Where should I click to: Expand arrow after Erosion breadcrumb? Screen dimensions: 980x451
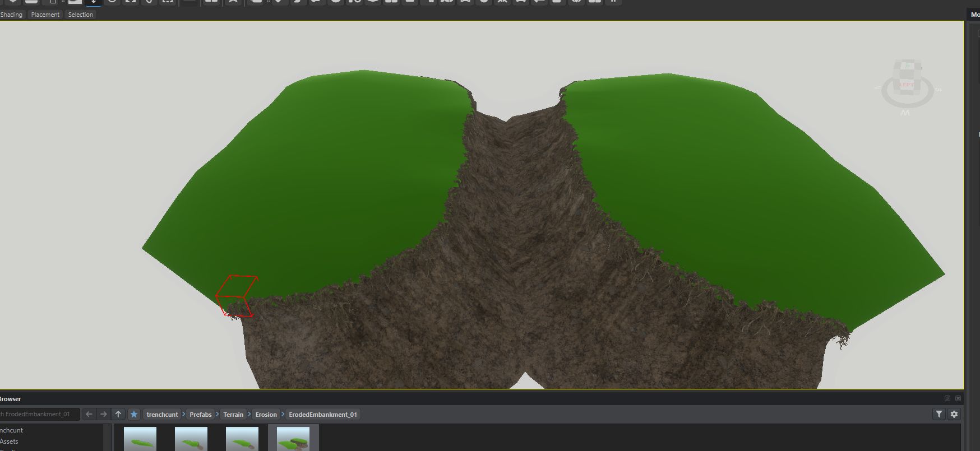[x=283, y=415]
